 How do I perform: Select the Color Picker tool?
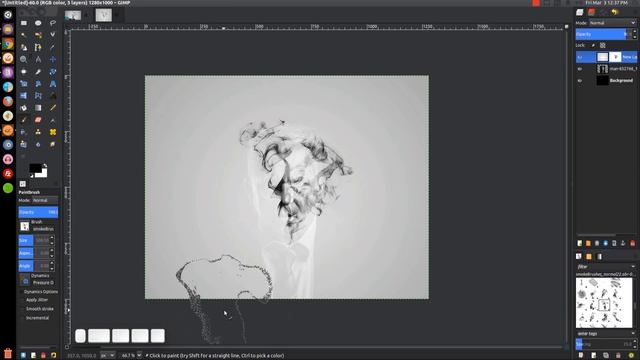pyautogui.click(x=53, y=47)
